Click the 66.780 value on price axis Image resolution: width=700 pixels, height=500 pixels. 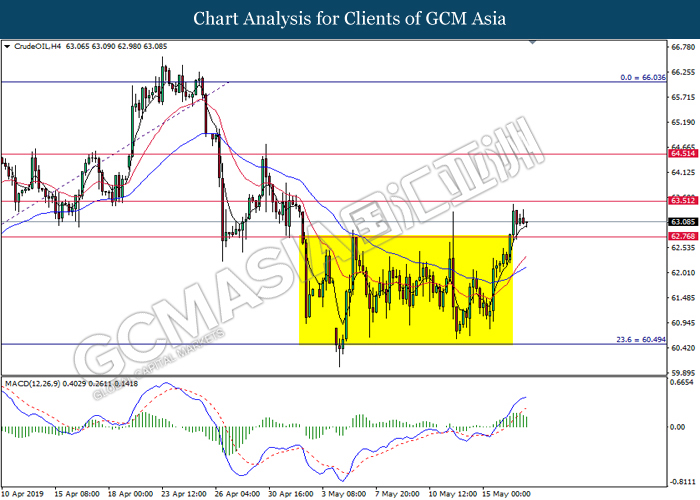point(683,47)
